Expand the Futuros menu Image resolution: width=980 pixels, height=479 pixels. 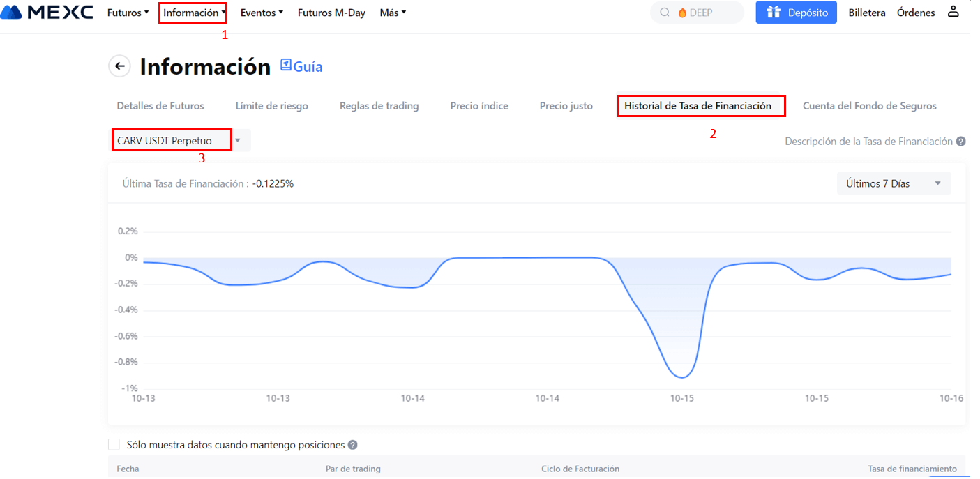128,13
